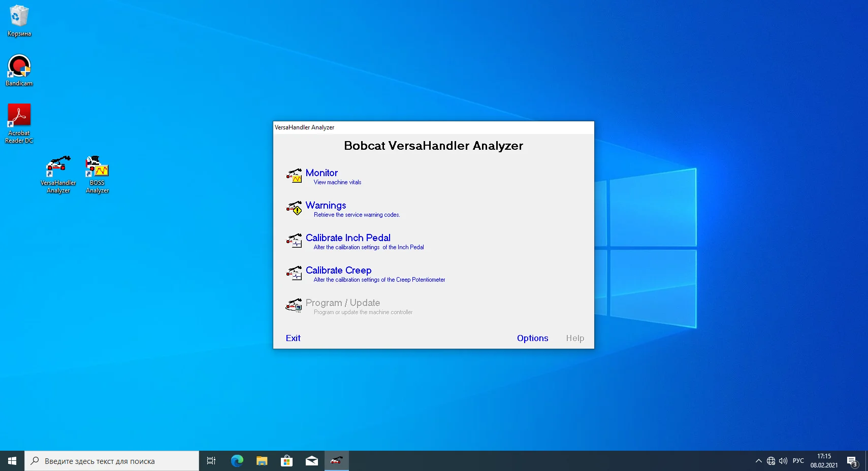Image resolution: width=868 pixels, height=471 pixels.
Task: Select Calibrate Creep link
Action: 338,271
